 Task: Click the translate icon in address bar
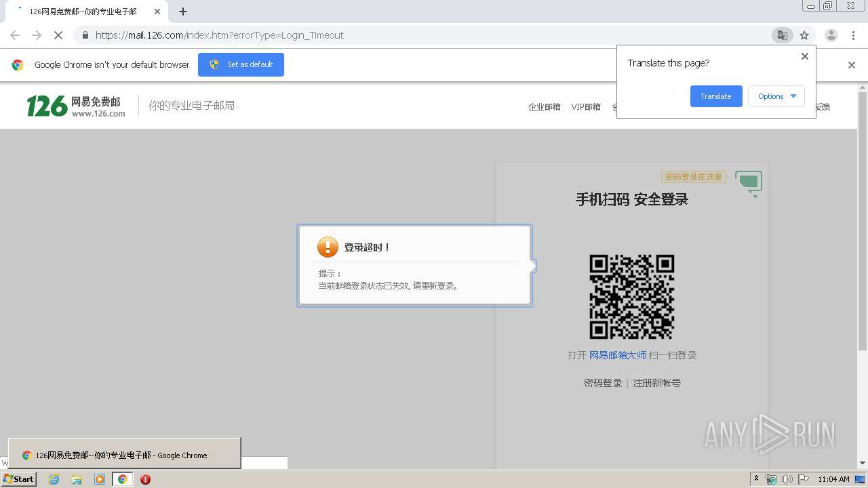(x=783, y=35)
